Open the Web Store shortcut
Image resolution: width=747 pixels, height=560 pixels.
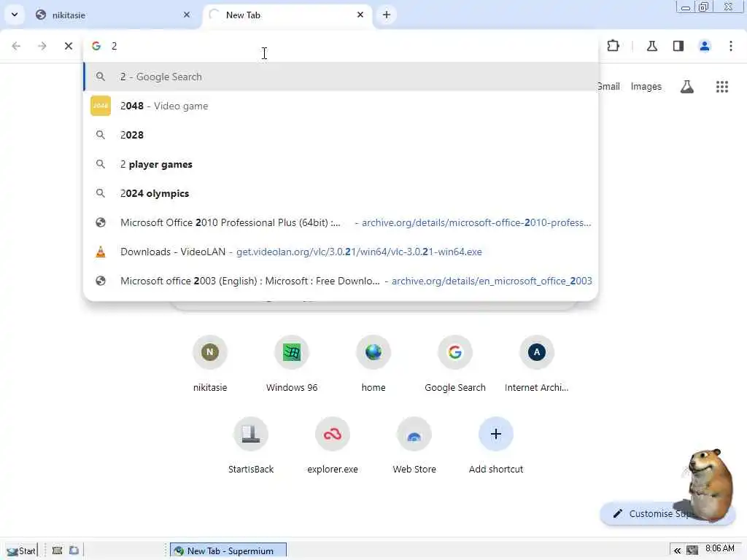coord(414,446)
